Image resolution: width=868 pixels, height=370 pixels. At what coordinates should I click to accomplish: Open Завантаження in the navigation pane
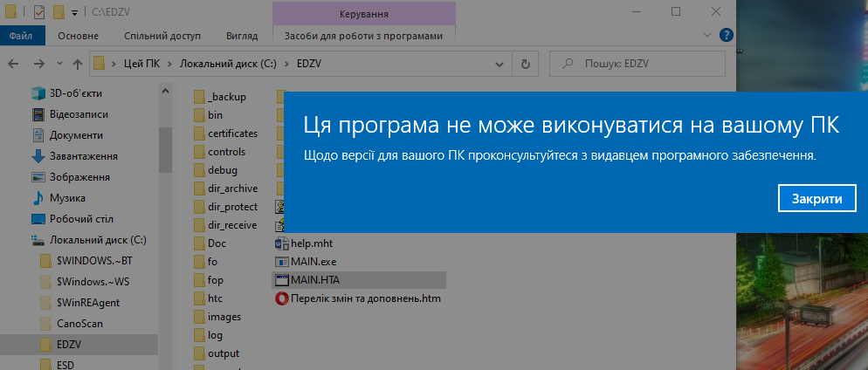pyautogui.click(x=83, y=155)
